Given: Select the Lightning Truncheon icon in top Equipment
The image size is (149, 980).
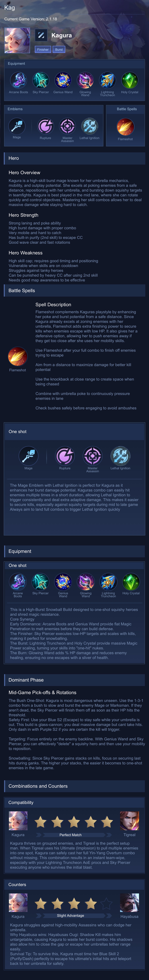Looking at the screenshot, I should [107, 80].
